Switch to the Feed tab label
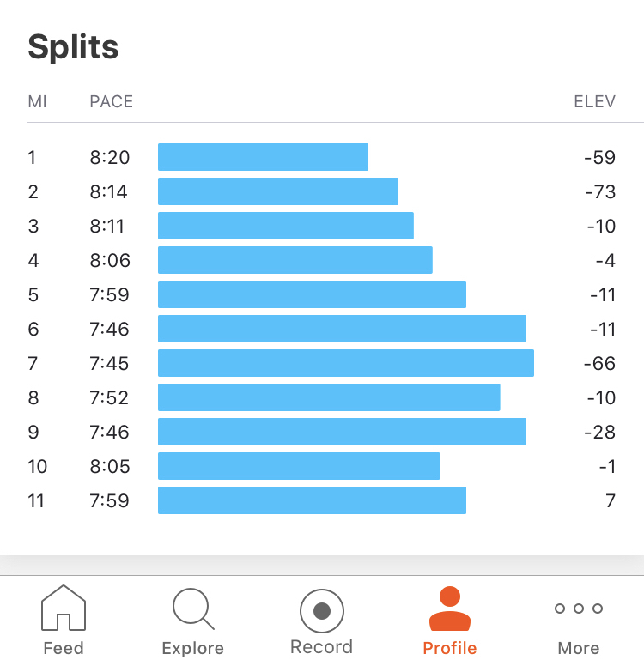Screen dimensions: 644x660 [x=64, y=648]
